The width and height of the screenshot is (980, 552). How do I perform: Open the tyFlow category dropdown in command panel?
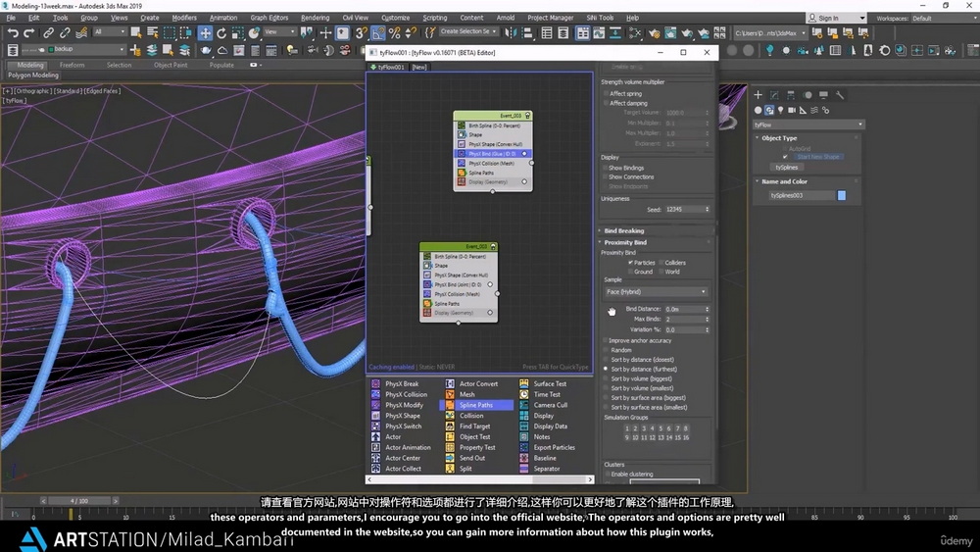(808, 125)
